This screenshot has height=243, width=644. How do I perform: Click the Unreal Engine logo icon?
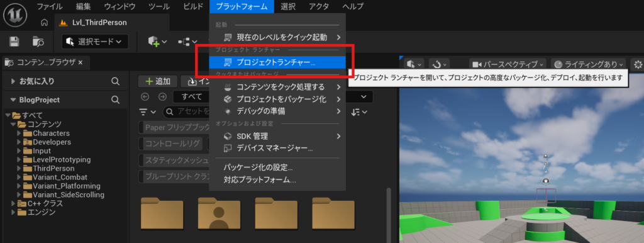[15, 15]
